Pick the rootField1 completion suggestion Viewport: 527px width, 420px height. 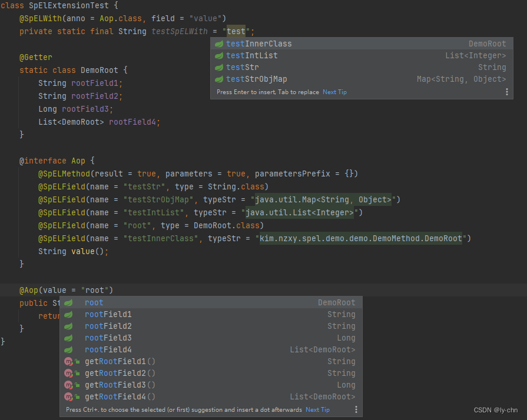211,314
